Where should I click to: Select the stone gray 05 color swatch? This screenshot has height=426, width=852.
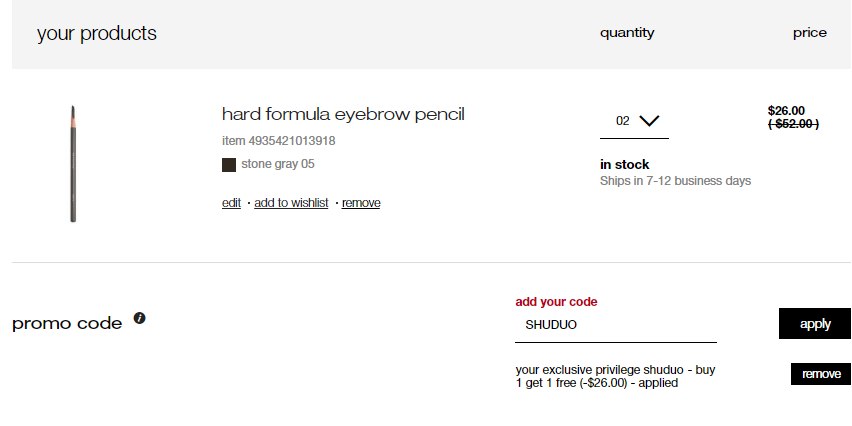click(x=229, y=165)
